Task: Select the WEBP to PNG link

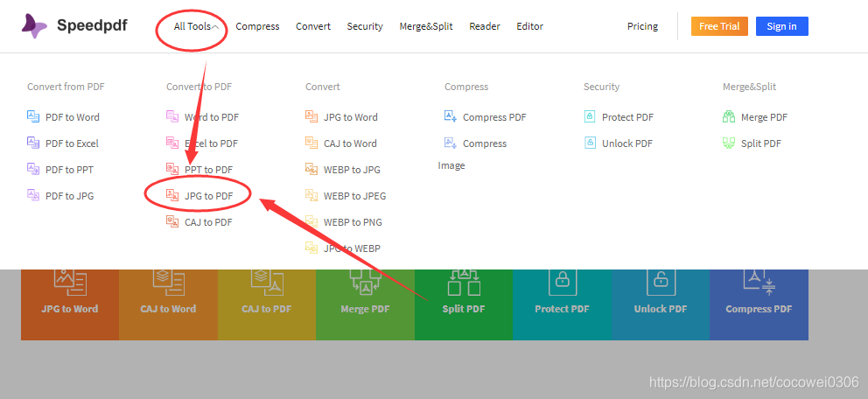Action: (x=353, y=222)
